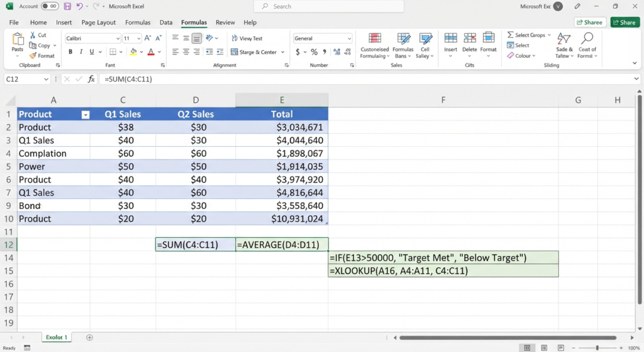
Task: Open the General number format dropdown
Action: point(349,38)
